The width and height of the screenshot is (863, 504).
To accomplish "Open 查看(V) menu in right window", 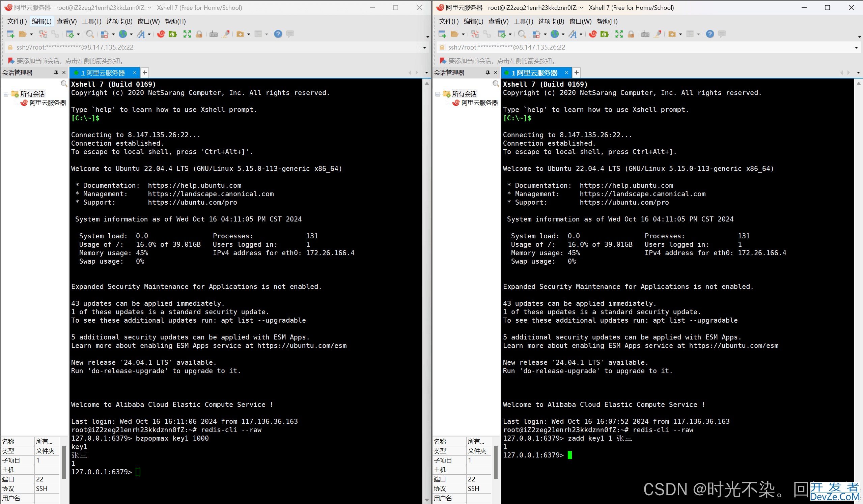I will pos(498,21).
